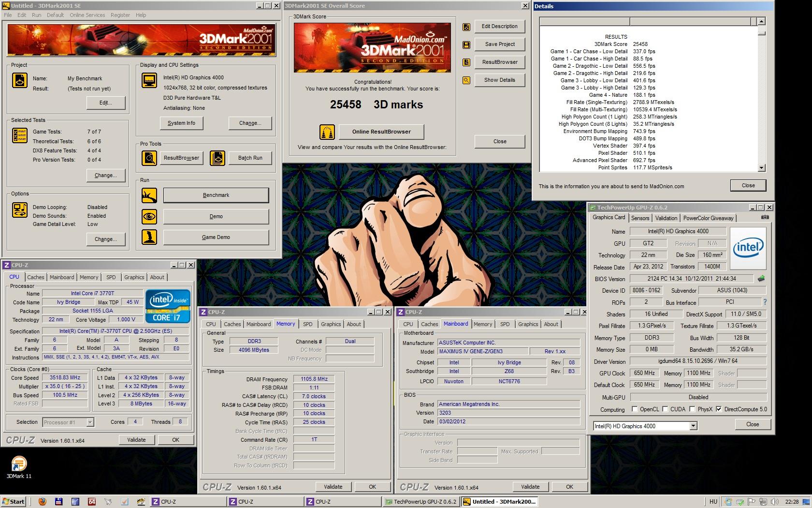812x508 pixels.
Task: Click the Project icon in 3DMark2001
Action: point(20,80)
